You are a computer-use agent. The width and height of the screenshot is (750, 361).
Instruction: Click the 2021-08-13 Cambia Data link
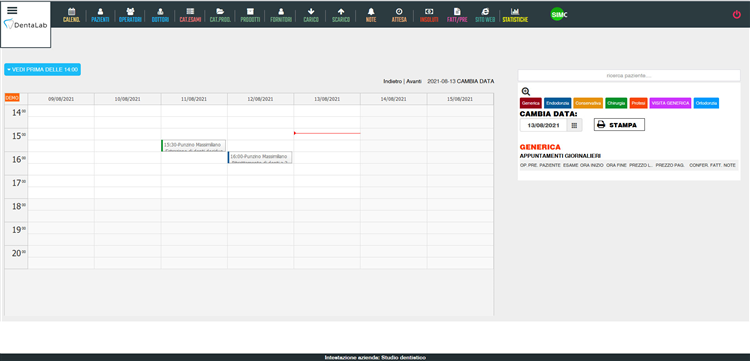tap(461, 81)
